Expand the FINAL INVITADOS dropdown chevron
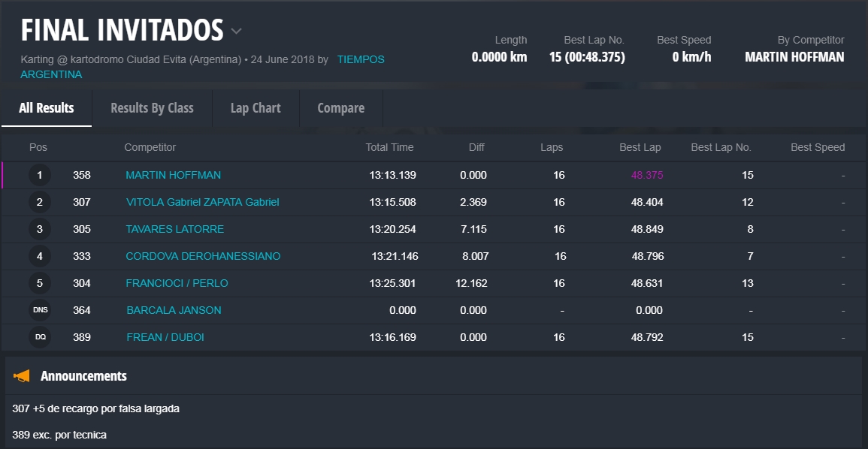Viewport: 868px width, 449px height. (237, 32)
